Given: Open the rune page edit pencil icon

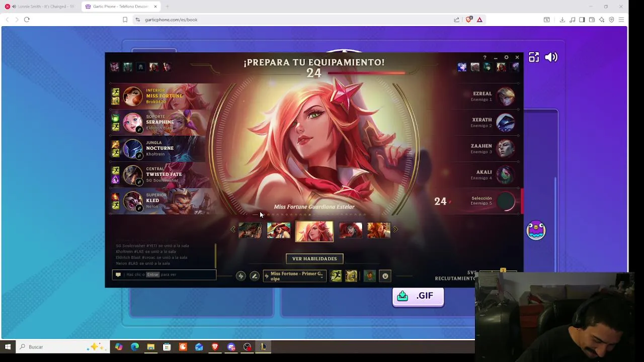Looking at the screenshot, I should 255,276.
